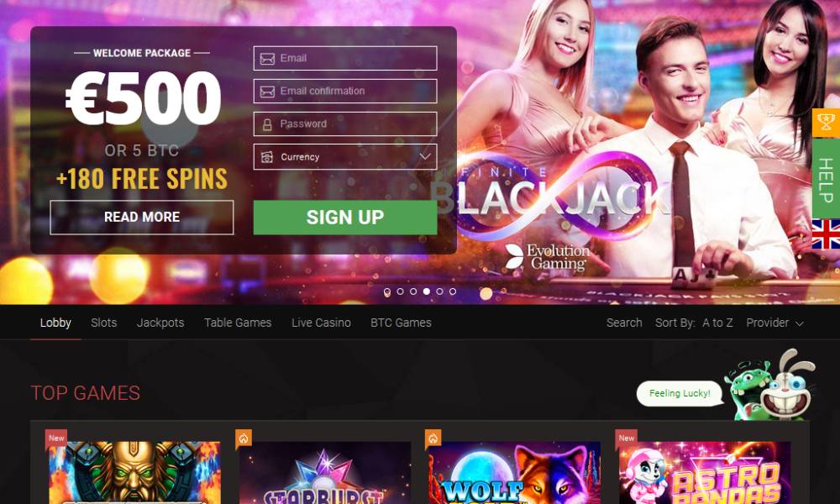
Task: Click the green monster and rabbit mascot
Action: click(769, 386)
